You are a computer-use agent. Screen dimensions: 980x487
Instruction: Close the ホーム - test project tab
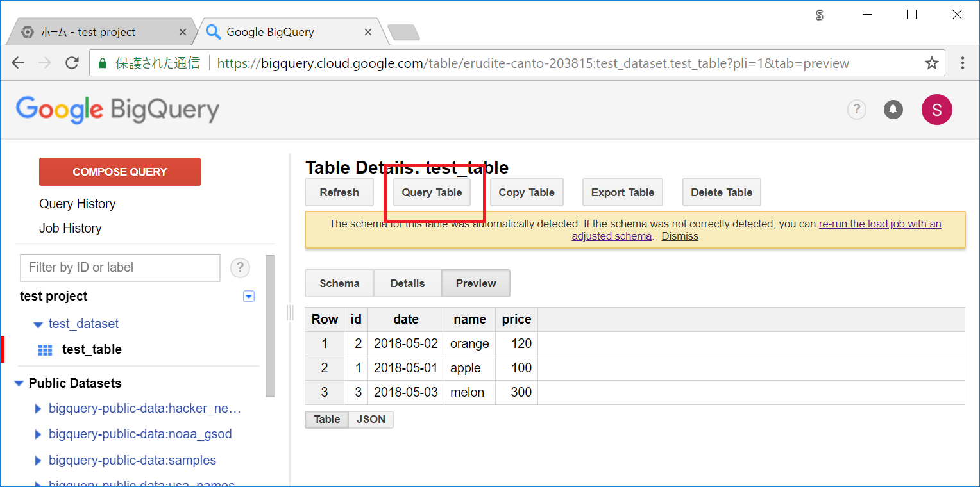pos(183,32)
